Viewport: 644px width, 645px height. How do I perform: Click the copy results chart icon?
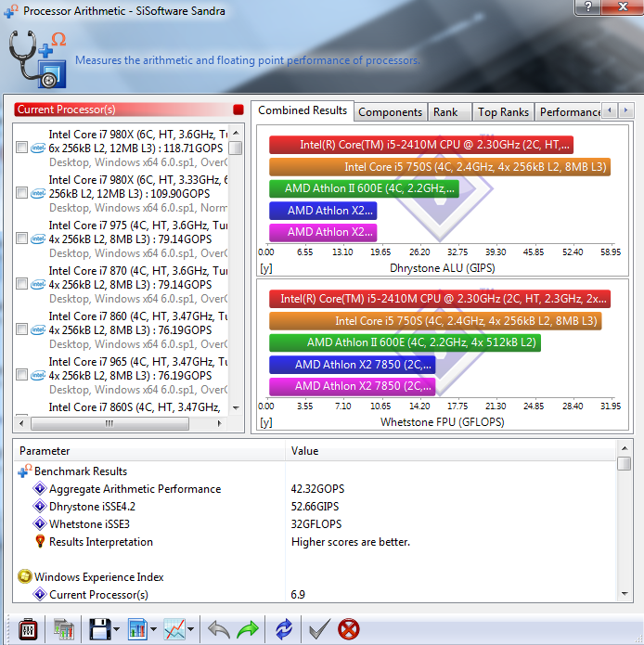(x=64, y=629)
